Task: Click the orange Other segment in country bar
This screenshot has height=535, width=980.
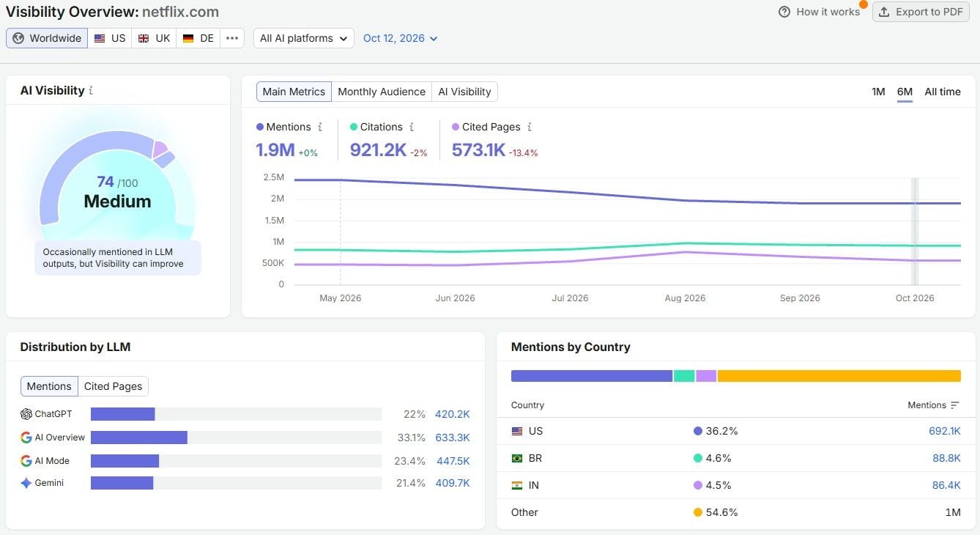Action: pyautogui.click(x=839, y=376)
